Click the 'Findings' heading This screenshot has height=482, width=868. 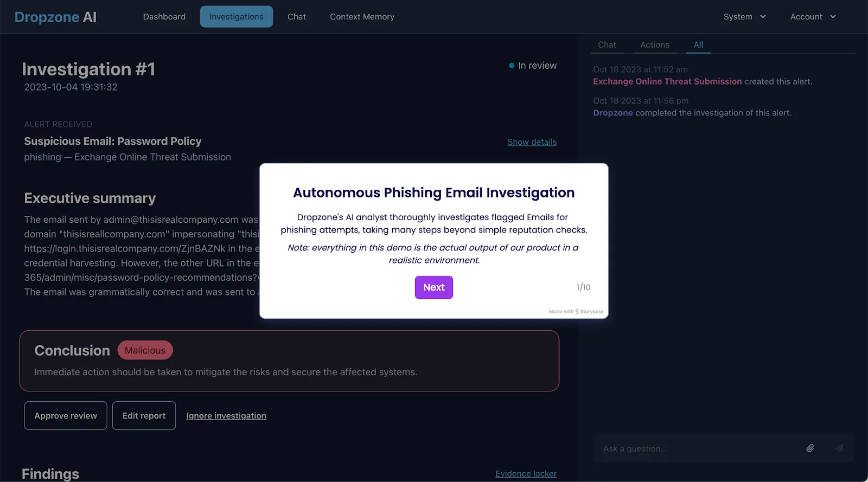(x=50, y=474)
